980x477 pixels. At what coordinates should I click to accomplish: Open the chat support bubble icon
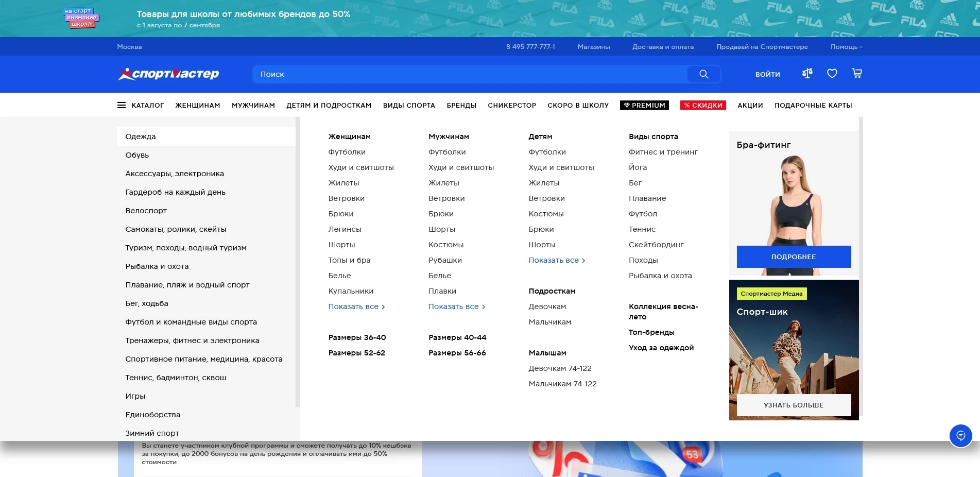click(x=960, y=436)
